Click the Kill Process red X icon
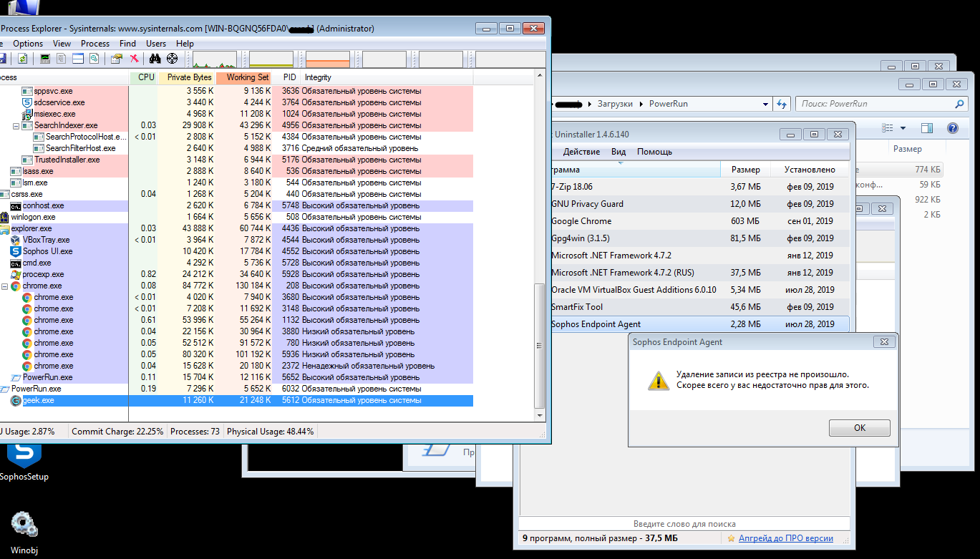The height and width of the screenshot is (559, 980). click(134, 59)
